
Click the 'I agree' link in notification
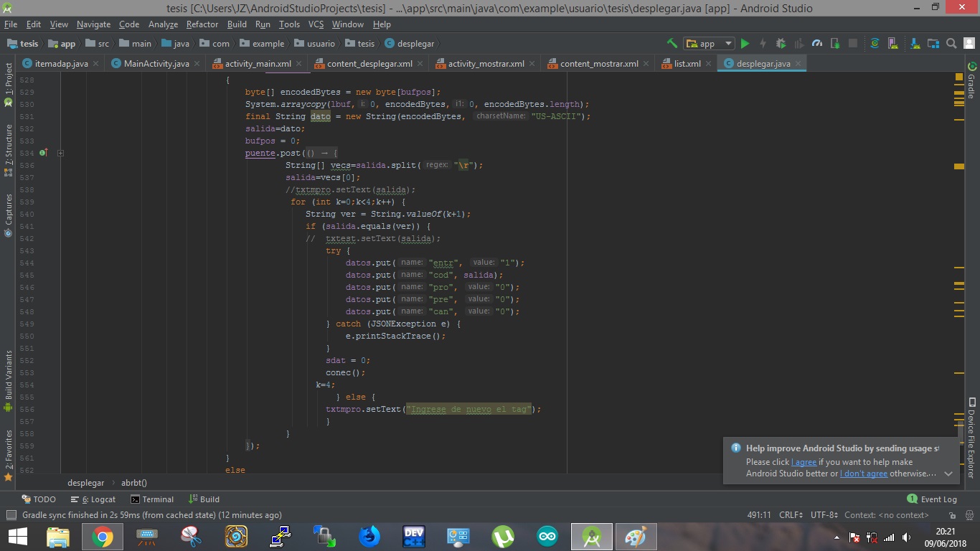pyautogui.click(x=804, y=462)
